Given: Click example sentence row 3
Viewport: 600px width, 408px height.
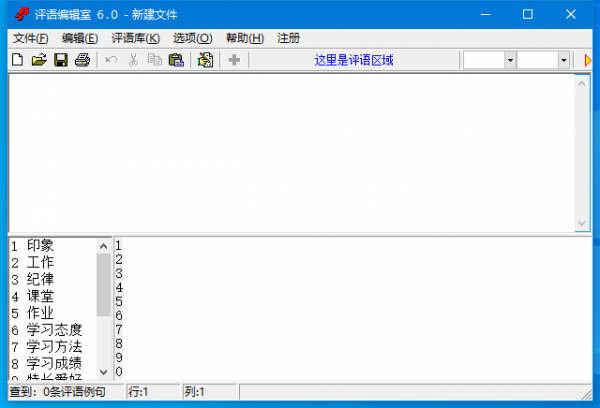Looking at the screenshot, I should (353, 273).
